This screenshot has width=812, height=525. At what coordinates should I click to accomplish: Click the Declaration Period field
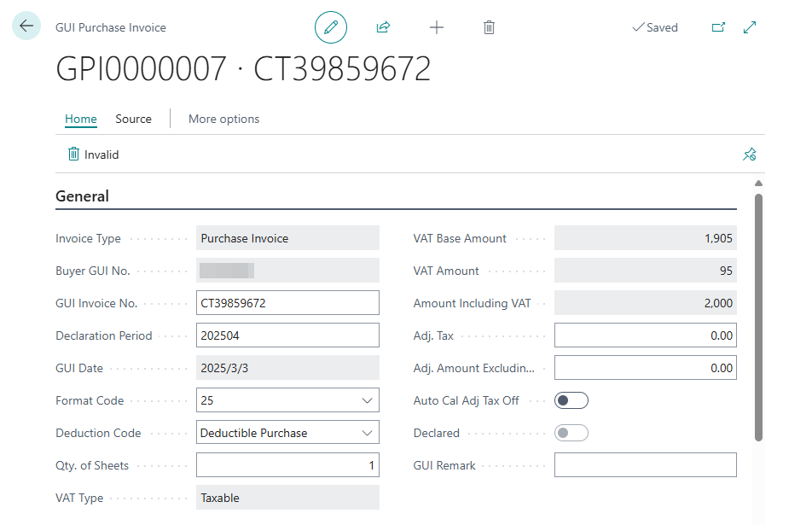[x=287, y=335]
